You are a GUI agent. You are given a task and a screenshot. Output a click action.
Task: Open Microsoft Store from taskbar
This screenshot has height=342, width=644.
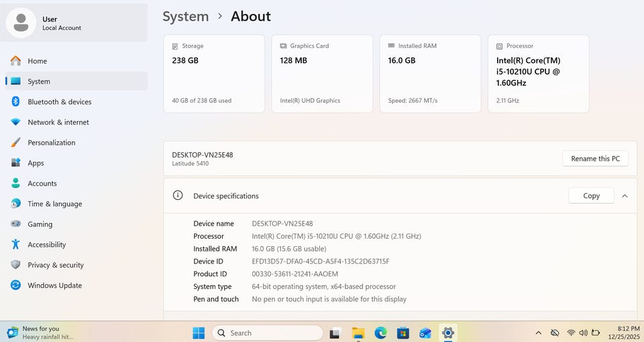[402, 333]
